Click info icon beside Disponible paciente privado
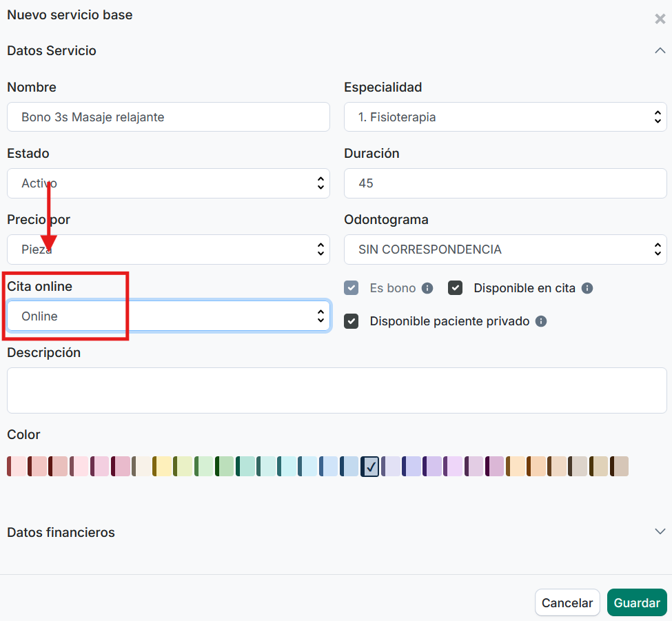 pos(541,321)
